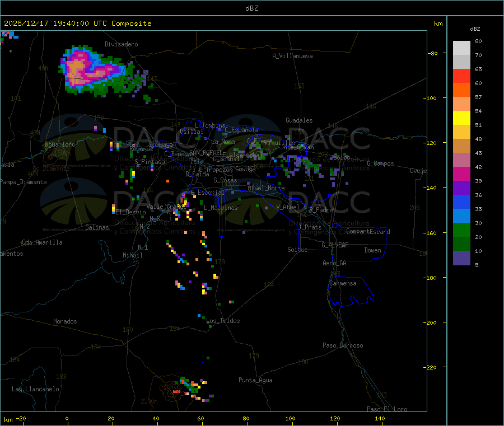Select the Carmensa town label
Image resolution: width=504 pixels, height=426 pixels.
pos(343,283)
